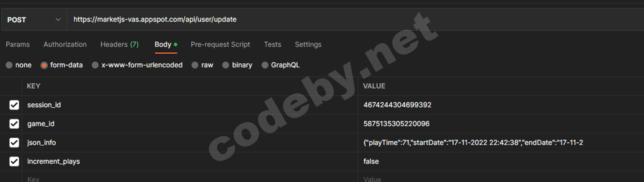Click the empty Key placeholder field

[x=190, y=178]
